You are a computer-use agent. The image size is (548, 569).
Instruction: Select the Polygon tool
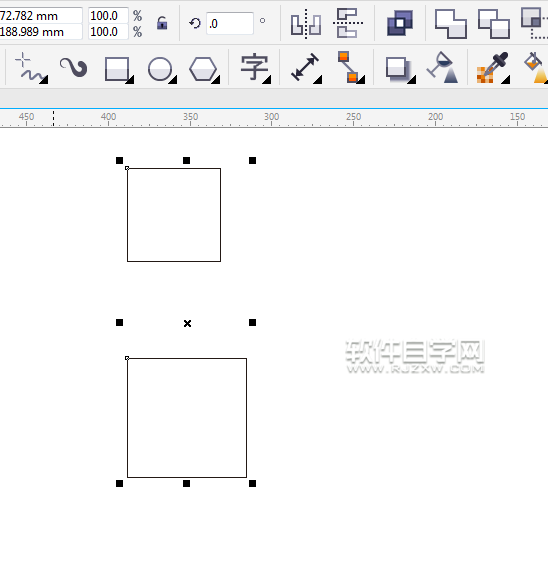pyautogui.click(x=204, y=69)
